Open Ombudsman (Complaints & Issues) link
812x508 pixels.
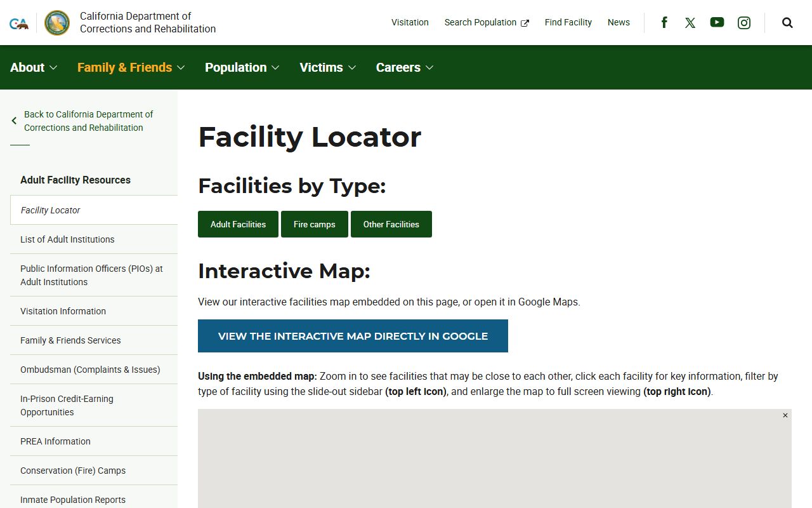[94, 370]
